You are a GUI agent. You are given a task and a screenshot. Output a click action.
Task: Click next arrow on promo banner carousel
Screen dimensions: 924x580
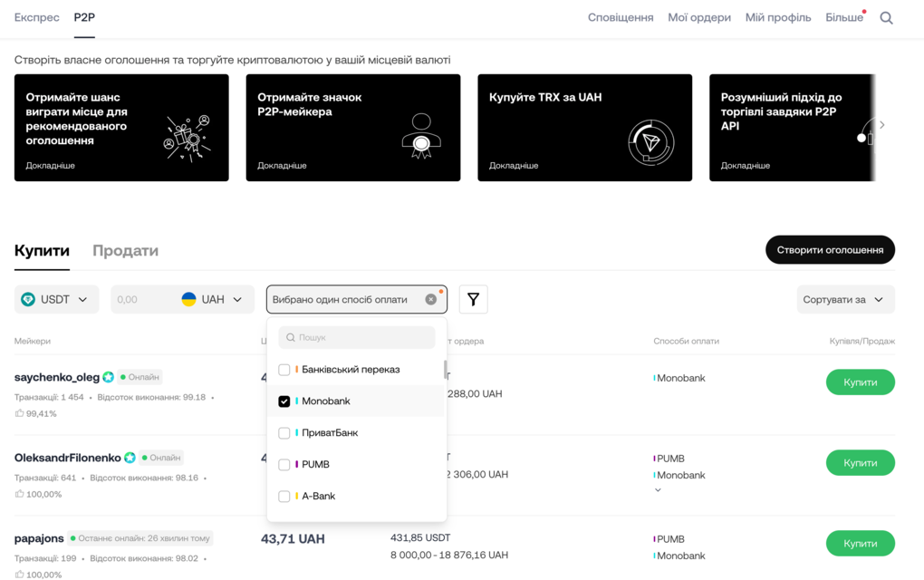(881, 125)
